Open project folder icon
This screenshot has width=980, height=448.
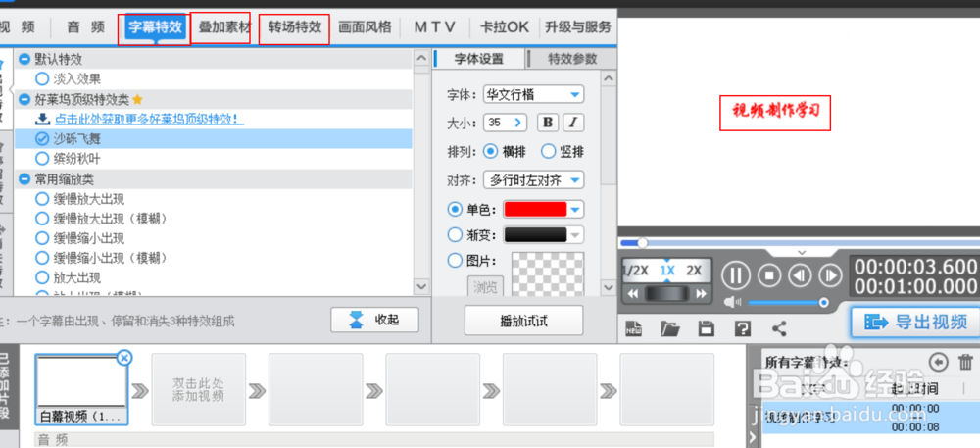(x=670, y=327)
